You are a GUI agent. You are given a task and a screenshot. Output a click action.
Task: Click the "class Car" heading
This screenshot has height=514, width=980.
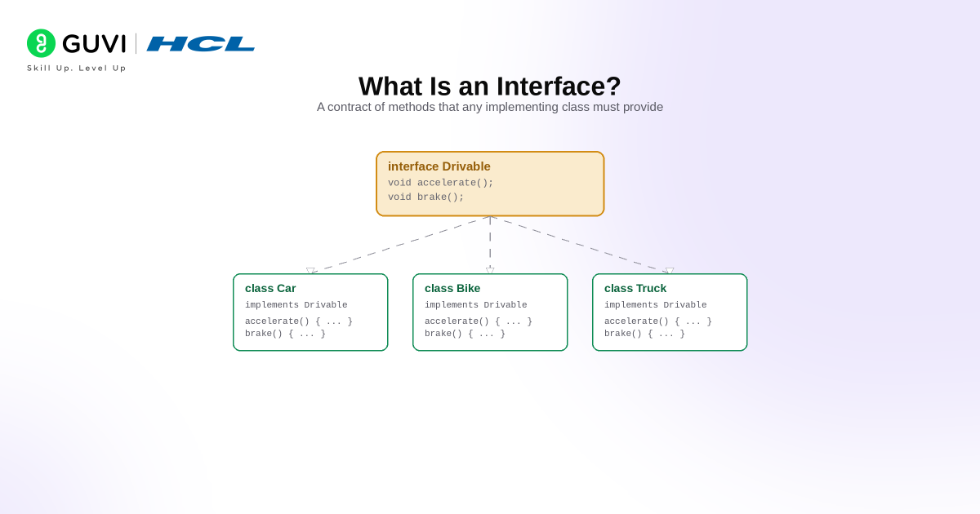270,288
